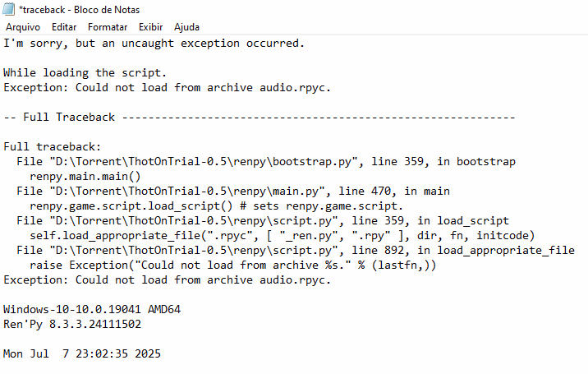Click the "Ren'Py 8.3.3.24111502" version line
The image size is (588, 374).
pos(72,325)
